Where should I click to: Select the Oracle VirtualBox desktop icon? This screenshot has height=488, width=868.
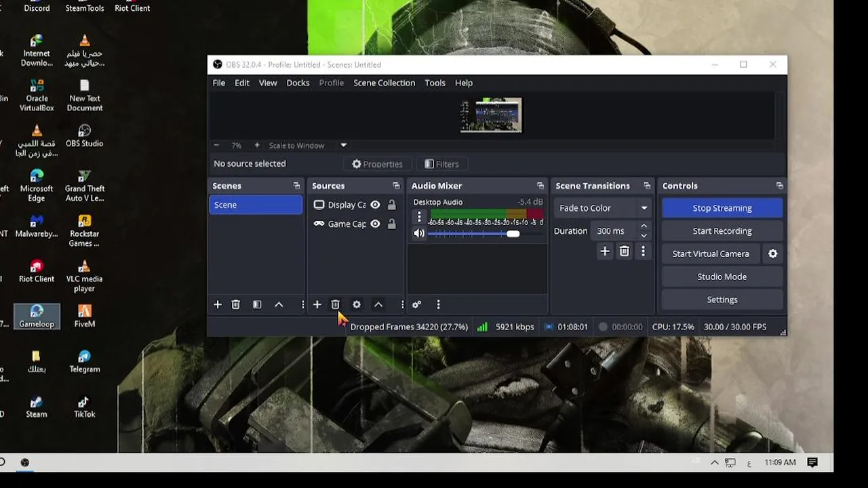37,95
